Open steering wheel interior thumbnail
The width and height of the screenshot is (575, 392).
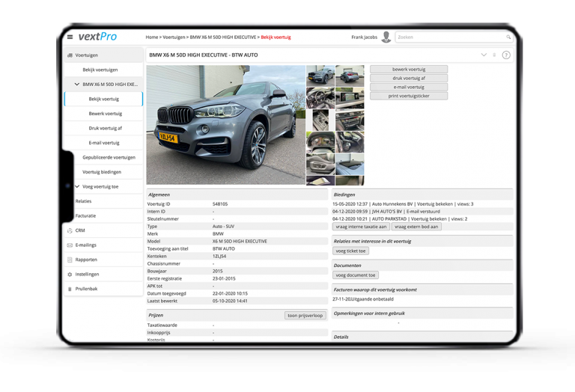[x=320, y=98]
